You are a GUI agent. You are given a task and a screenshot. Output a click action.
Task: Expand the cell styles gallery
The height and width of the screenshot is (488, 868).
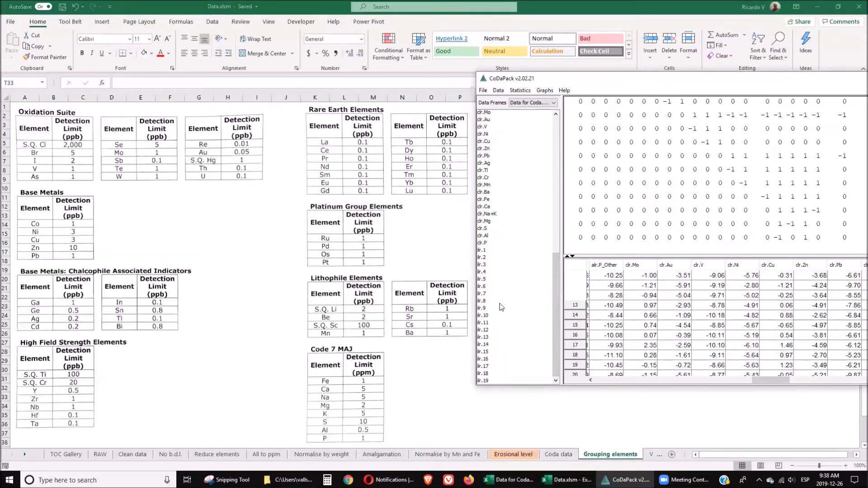(x=628, y=54)
